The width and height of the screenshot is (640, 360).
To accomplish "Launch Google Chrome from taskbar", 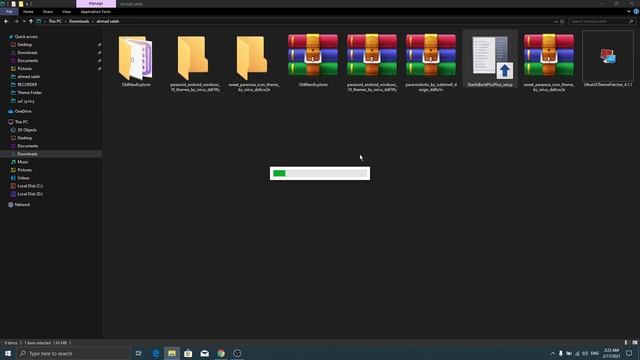I will (221, 353).
